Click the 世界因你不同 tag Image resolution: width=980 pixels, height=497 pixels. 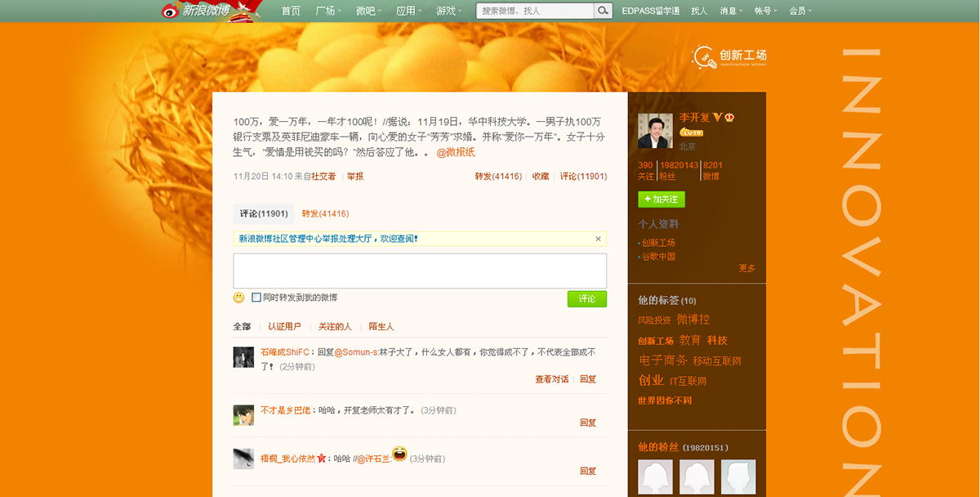point(665,401)
